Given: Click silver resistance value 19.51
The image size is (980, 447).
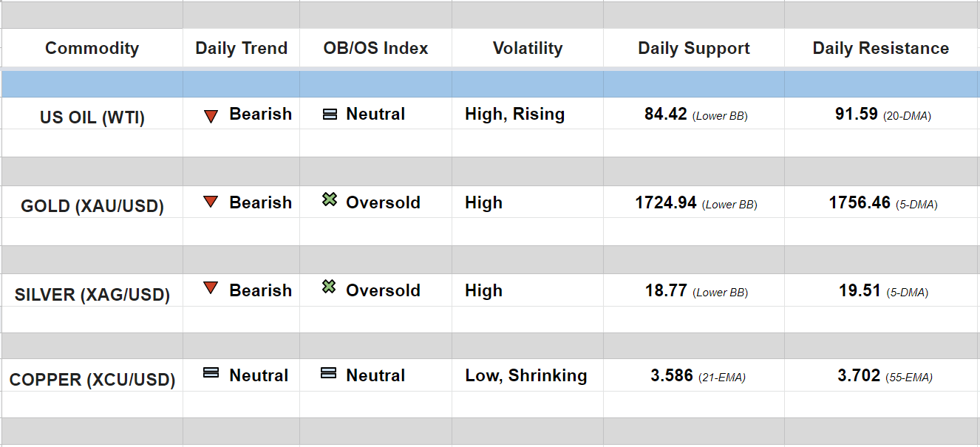Looking at the screenshot, I should pyautogui.click(x=860, y=291).
